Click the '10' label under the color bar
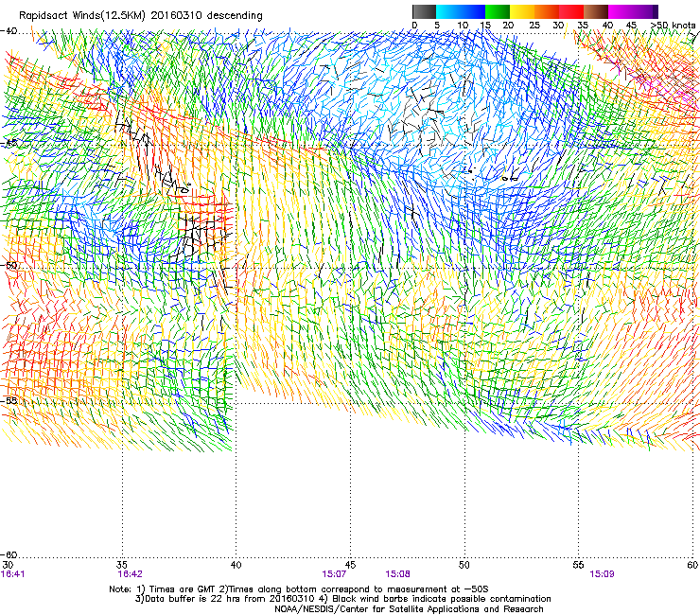700x615 pixels. (x=463, y=25)
